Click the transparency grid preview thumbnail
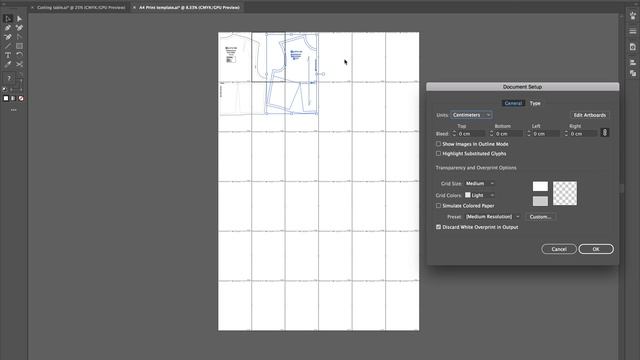640x360 pixels. point(565,193)
